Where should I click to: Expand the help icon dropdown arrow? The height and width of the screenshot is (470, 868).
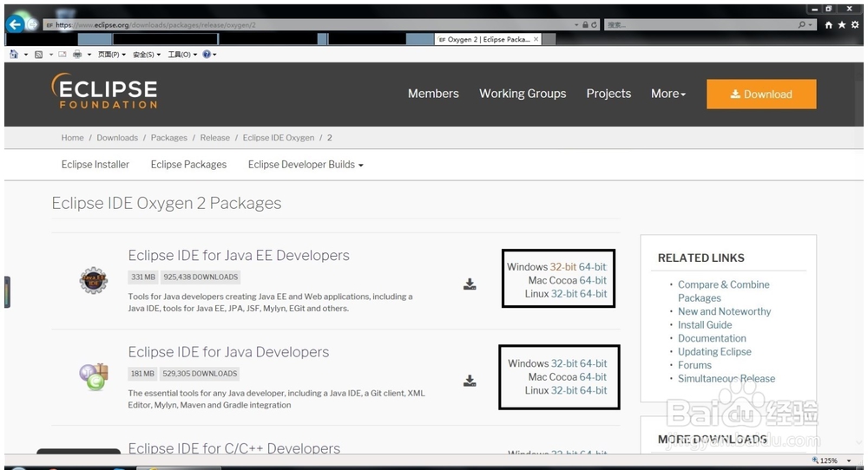[x=214, y=54]
